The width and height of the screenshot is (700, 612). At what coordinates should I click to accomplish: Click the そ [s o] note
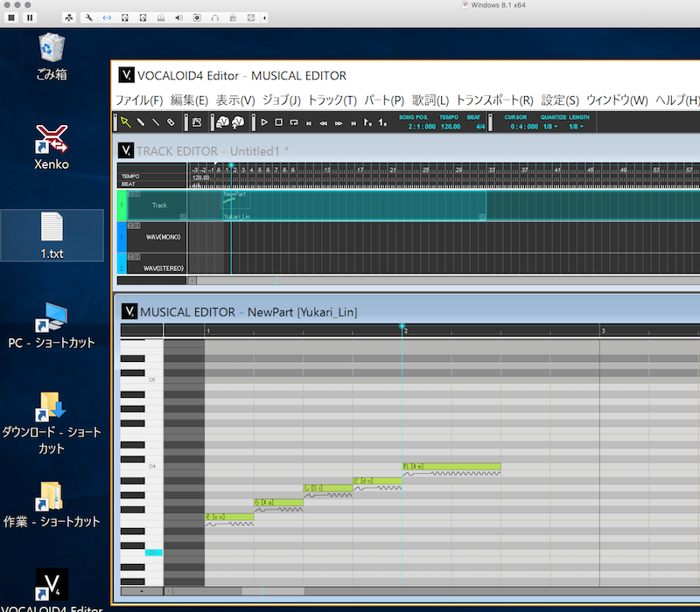point(229,517)
